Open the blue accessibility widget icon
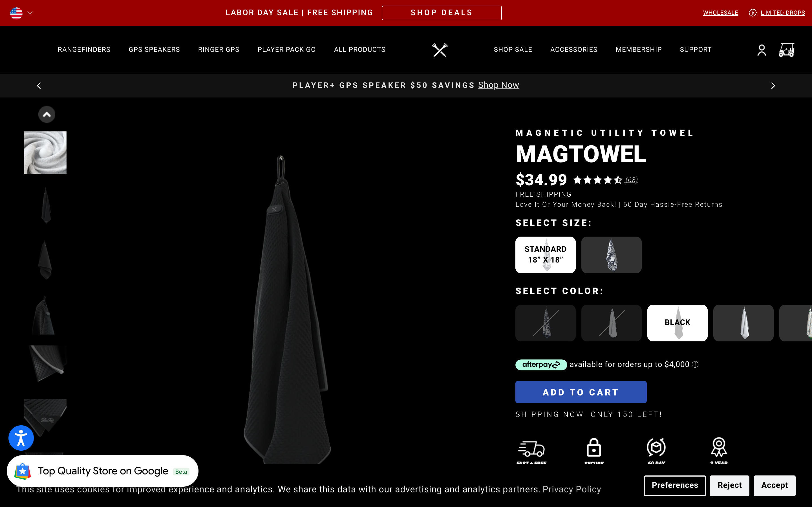812x507 pixels. pyautogui.click(x=21, y=438)
